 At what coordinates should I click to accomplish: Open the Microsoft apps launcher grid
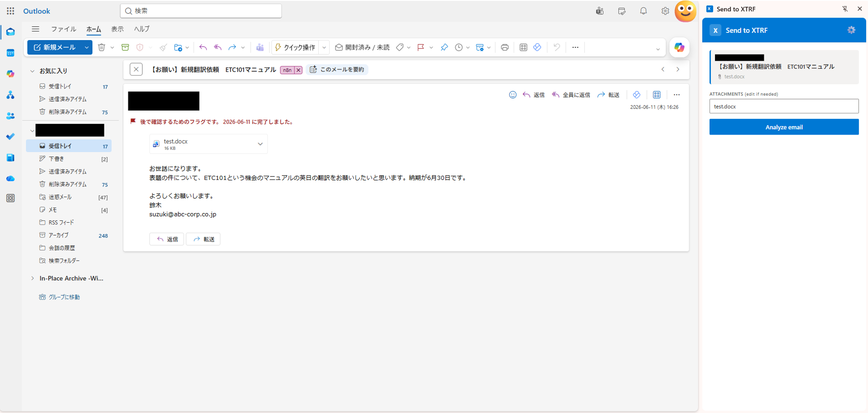point(10,11)
